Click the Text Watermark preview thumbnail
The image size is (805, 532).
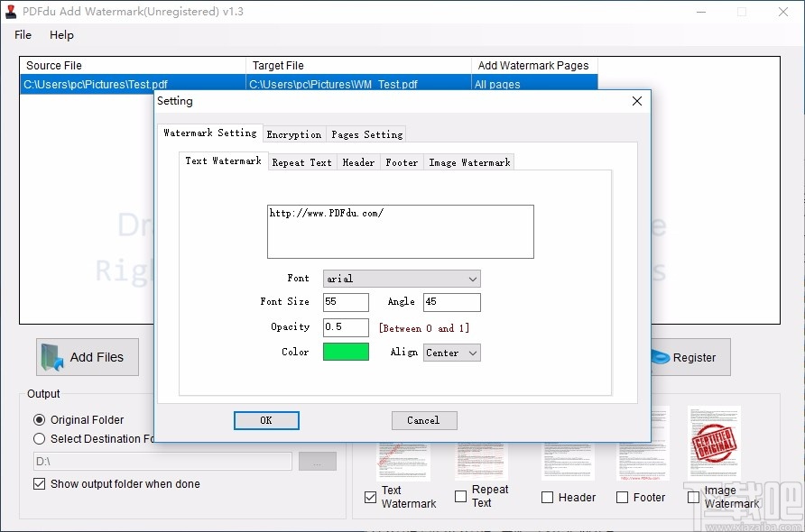pyautogui.click(x=404, y=462)
